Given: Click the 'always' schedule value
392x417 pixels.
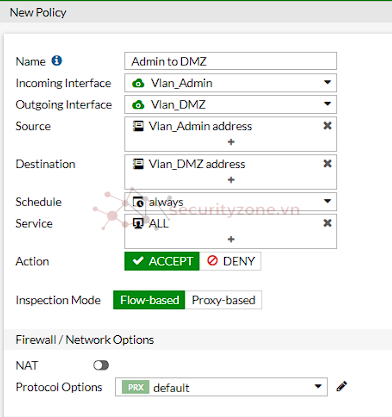Looking at the screenshot, I should click(166, 202).
